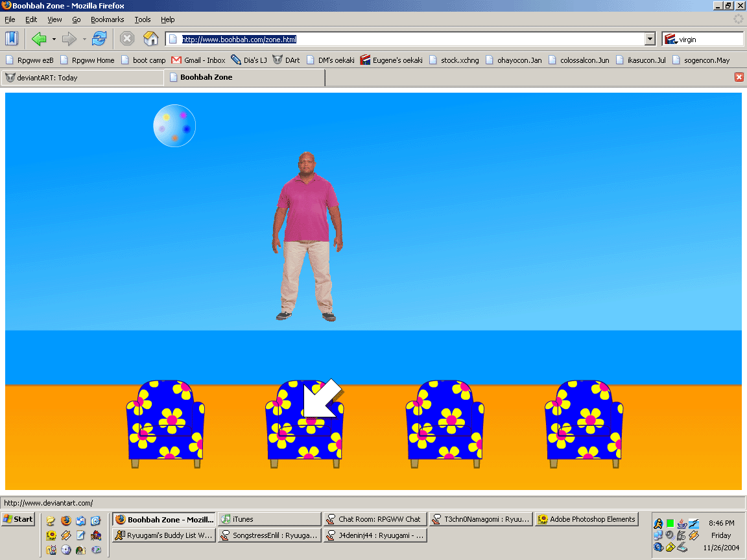
Task: Reload the page with the refresh icon
Action: coord(99,39)
